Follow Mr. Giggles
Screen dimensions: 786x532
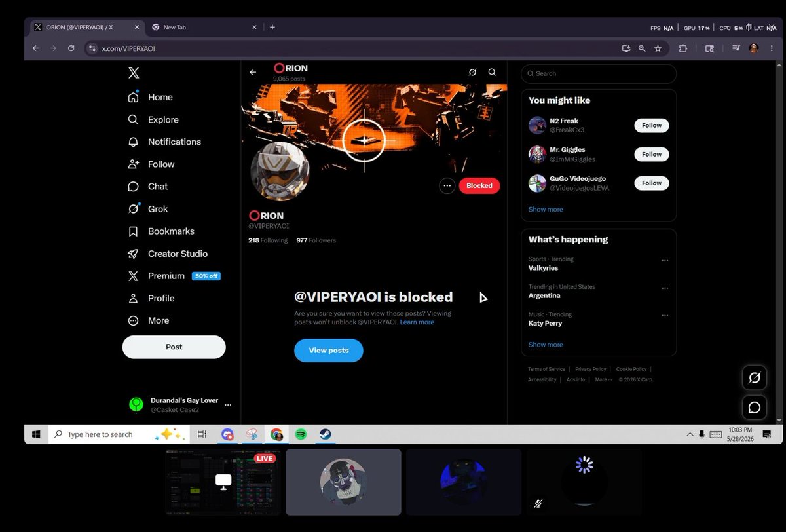coord(652,154)
